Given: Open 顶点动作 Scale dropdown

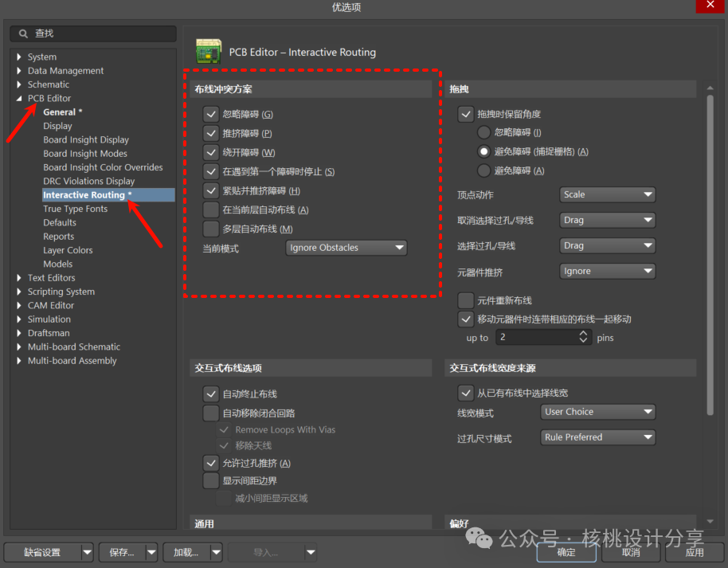Looking at the screenshot, I should coord(608,194).
